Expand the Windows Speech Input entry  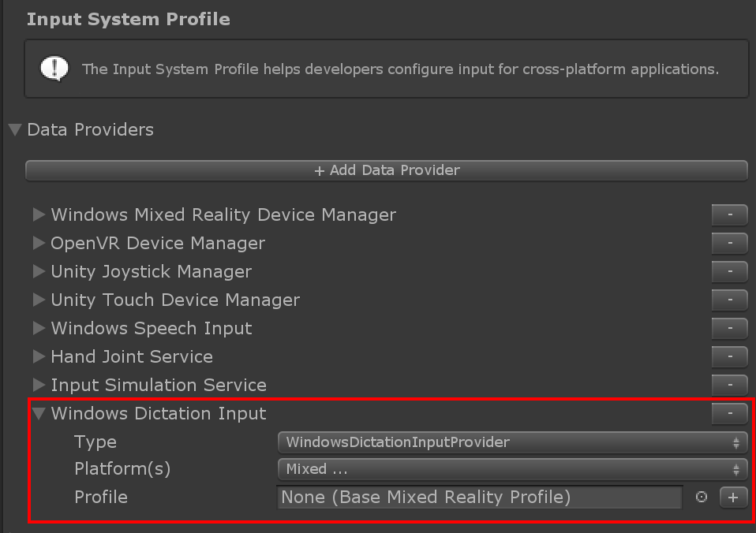[x=39, y=328]
